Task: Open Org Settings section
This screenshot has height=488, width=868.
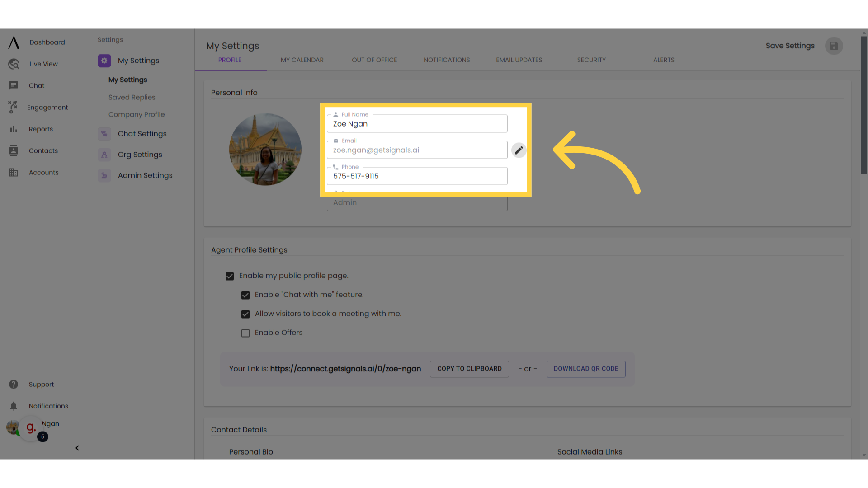Action: (140, 155)
